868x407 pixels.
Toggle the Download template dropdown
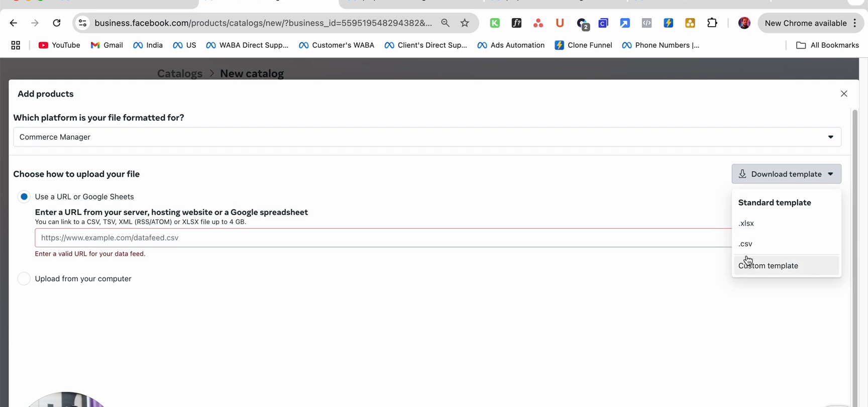(x=786, y=174)
